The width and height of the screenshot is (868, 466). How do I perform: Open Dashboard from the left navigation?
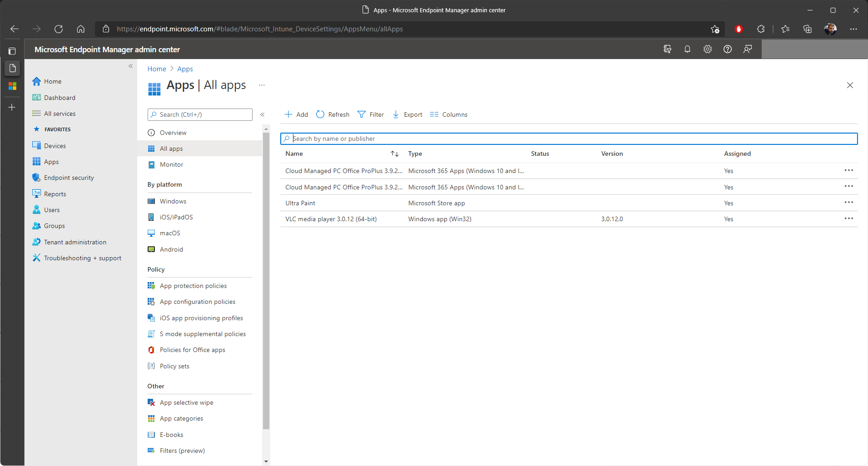(54, 98)
